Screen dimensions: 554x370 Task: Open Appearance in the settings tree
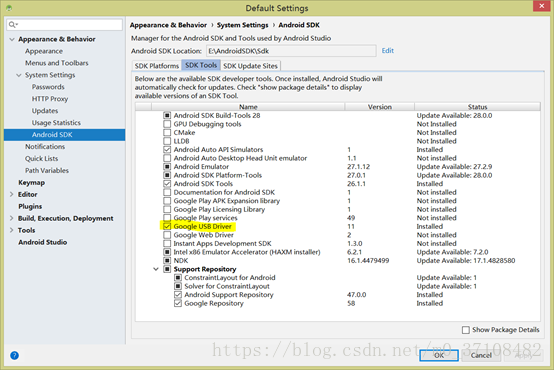44,51
